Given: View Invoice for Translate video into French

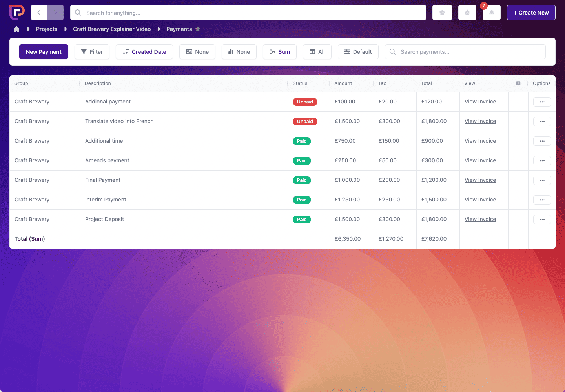Looking at the screenshot, I should click(x=480, y=121).
